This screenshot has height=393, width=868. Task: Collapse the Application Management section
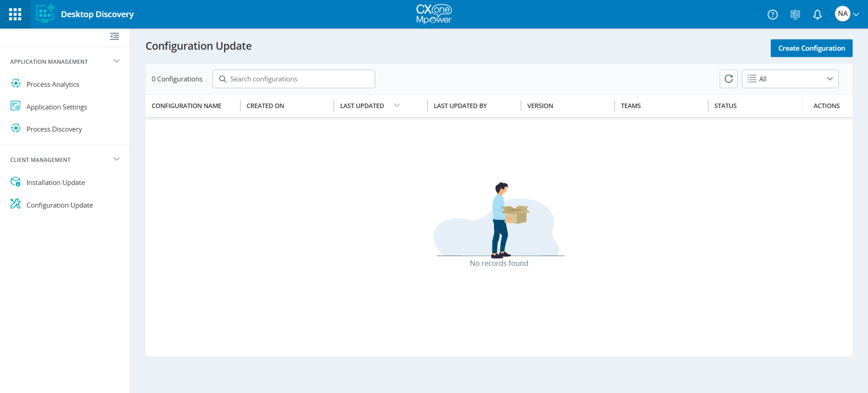click(116, 61)
